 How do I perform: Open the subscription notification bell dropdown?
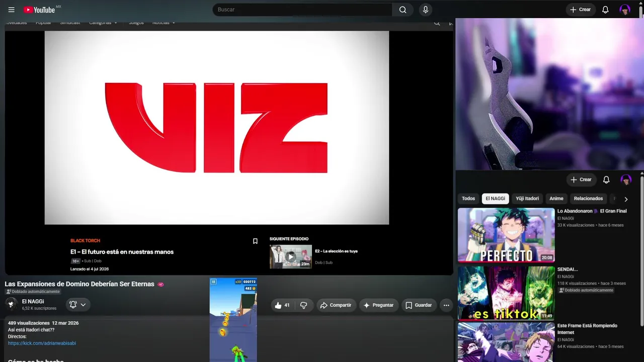coord(78,305)
